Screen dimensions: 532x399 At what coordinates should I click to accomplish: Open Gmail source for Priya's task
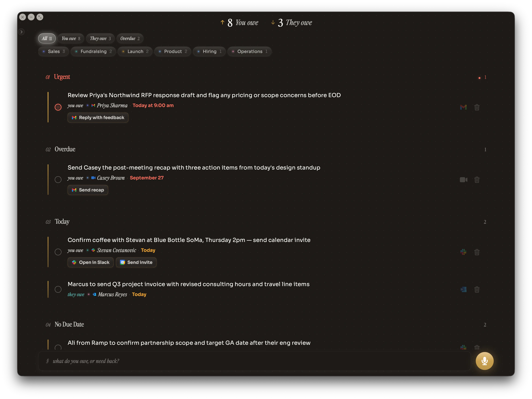click(x=463, y=107)
